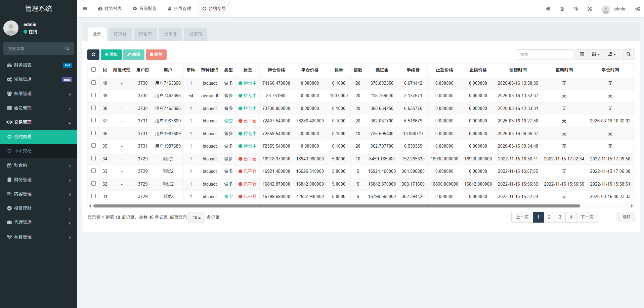Click the hamburger sidebar toggle icon
644x308 pixels.
tap(85, 9)
